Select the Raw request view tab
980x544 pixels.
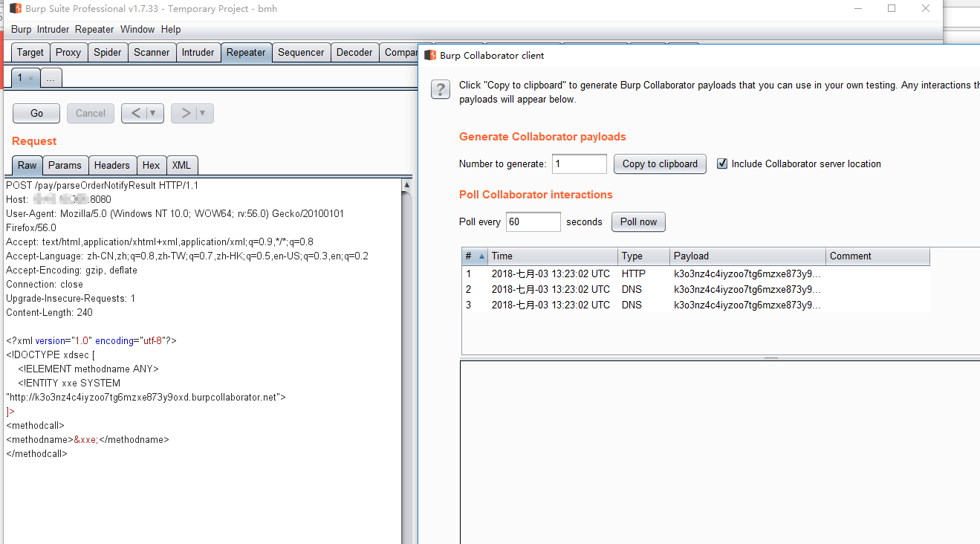[x=27, y=165]
